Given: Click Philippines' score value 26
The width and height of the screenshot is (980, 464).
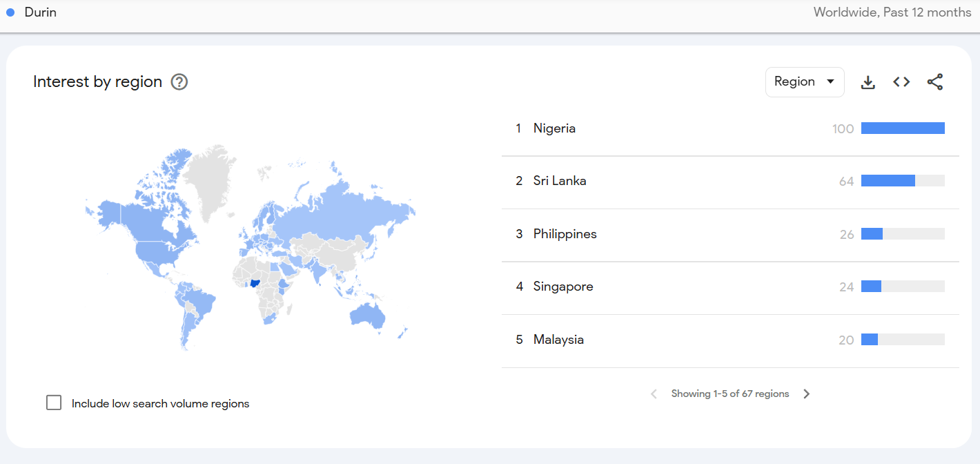Looking at the screenshot, I should pyautogui.click(x=847, y=235).
